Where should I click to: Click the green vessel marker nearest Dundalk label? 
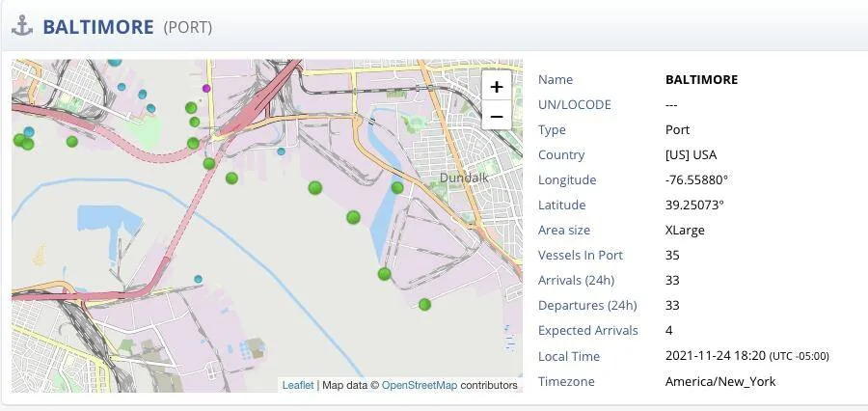tap(397, 188)
